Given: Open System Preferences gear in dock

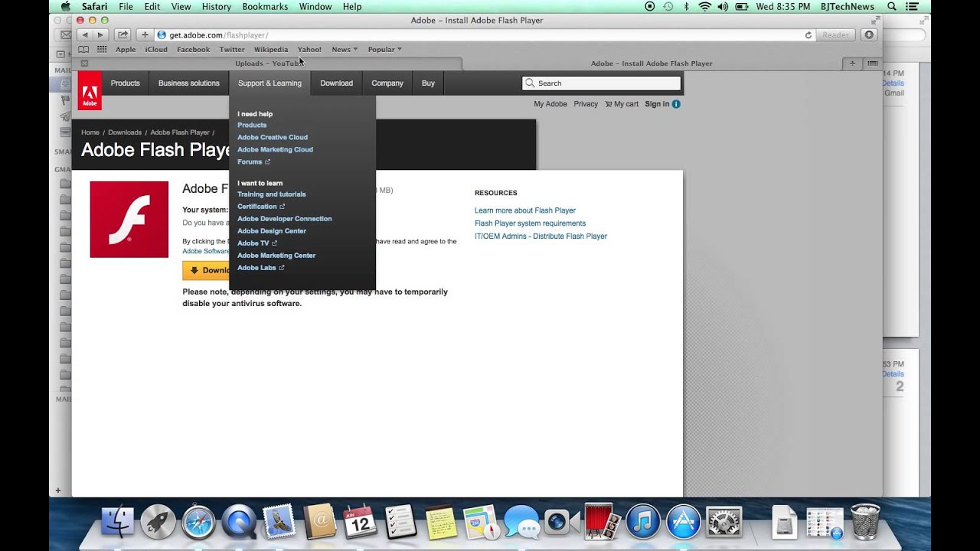Looking at the screenshot, I should point(724,523).
